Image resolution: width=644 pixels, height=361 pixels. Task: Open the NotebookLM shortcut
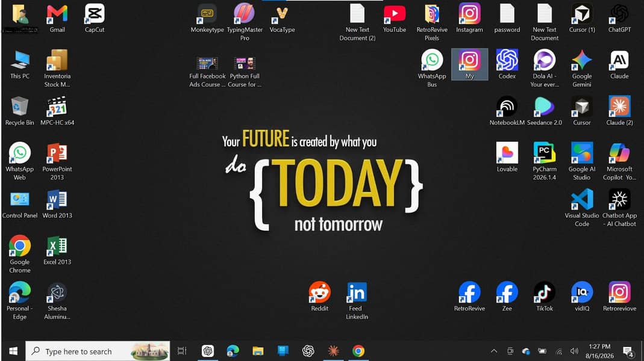507,111
